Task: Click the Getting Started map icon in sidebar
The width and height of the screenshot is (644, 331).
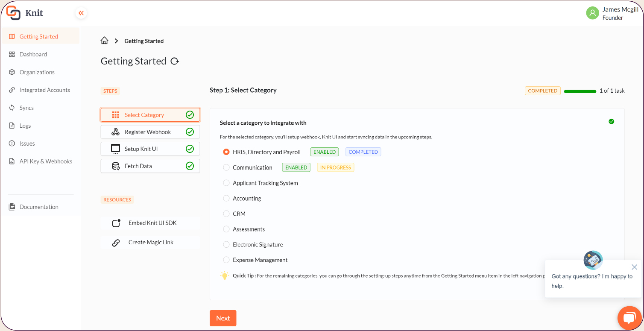Action: click(x=12, y=37)
